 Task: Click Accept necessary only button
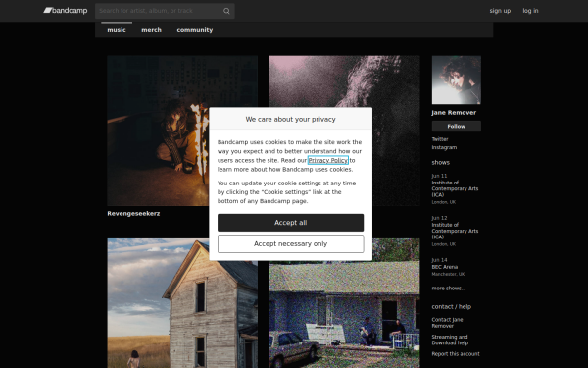(291, 243)
